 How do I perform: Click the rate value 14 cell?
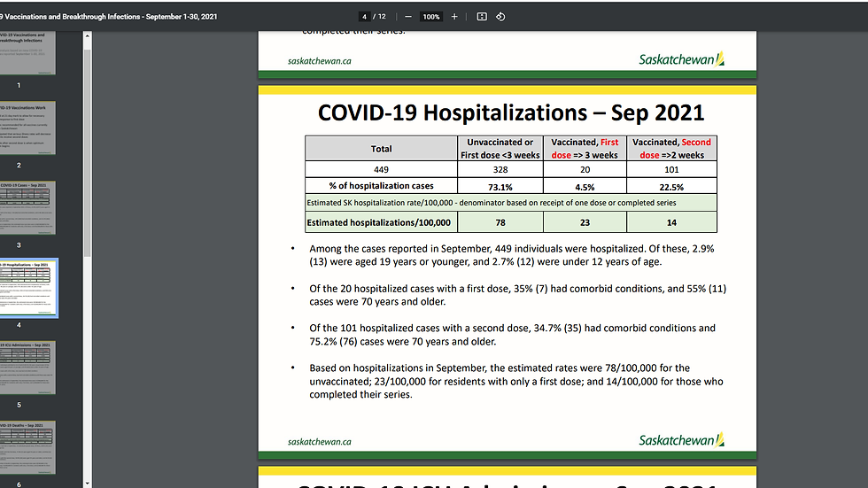tap(671, 222)
